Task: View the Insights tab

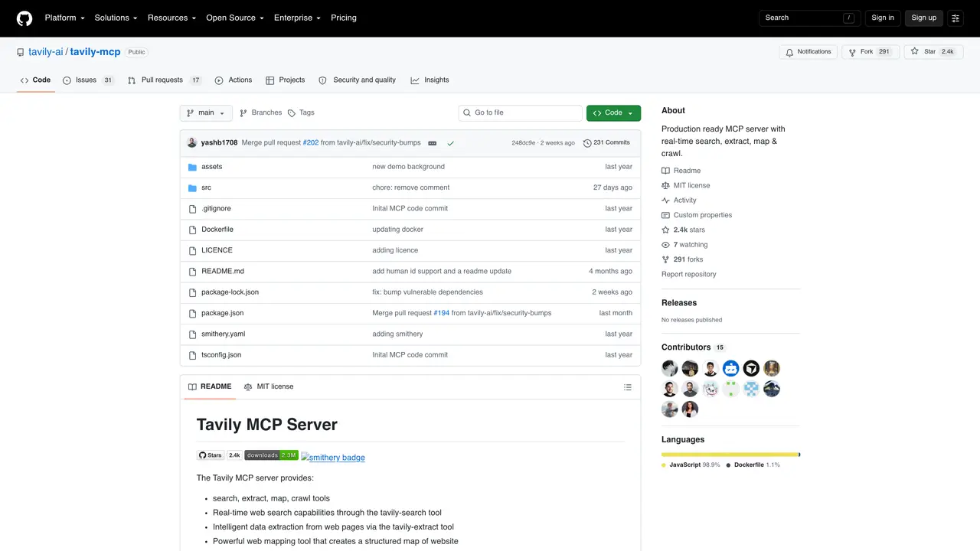Action: (430, 80)
